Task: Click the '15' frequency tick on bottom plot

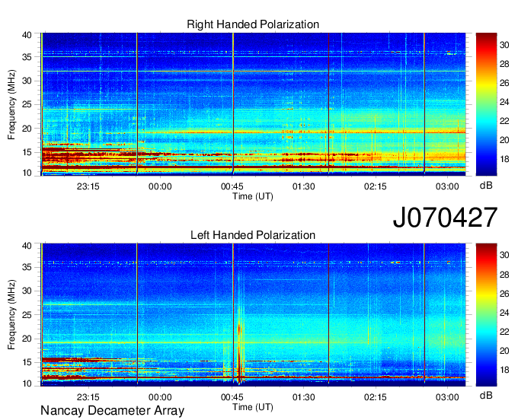Action: coord(27,363)
